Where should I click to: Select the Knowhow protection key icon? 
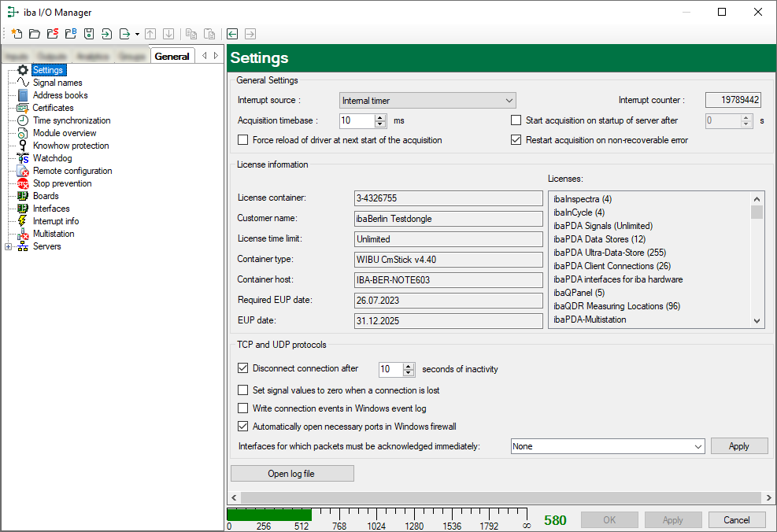pos(23,146)
